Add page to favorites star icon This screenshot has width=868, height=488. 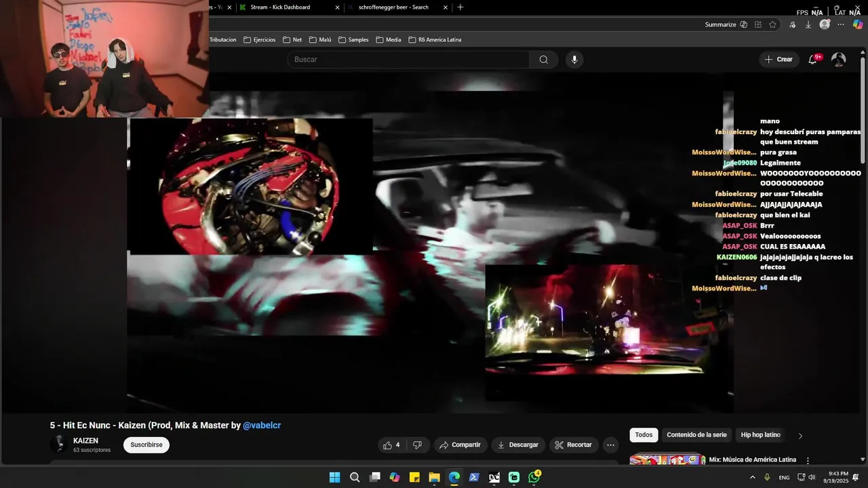(x=772, y=24)
